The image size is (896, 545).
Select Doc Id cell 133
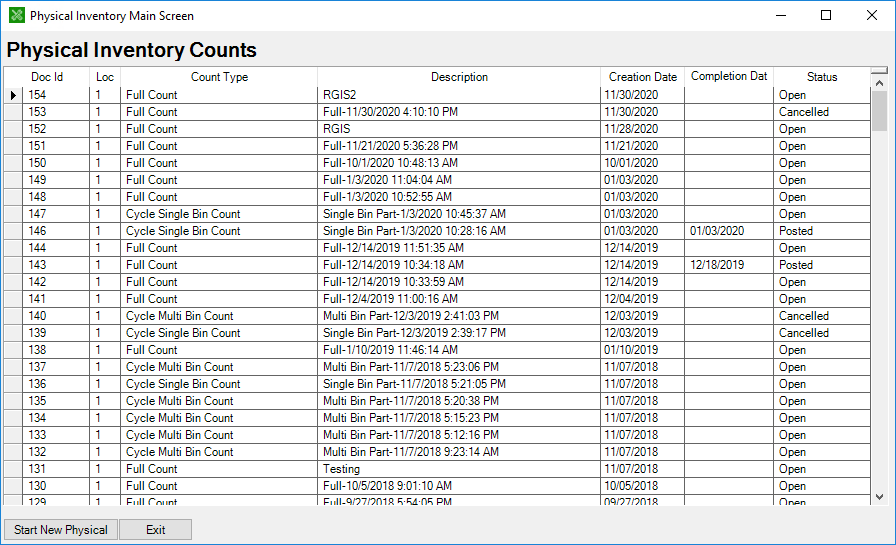click(56, 435)
